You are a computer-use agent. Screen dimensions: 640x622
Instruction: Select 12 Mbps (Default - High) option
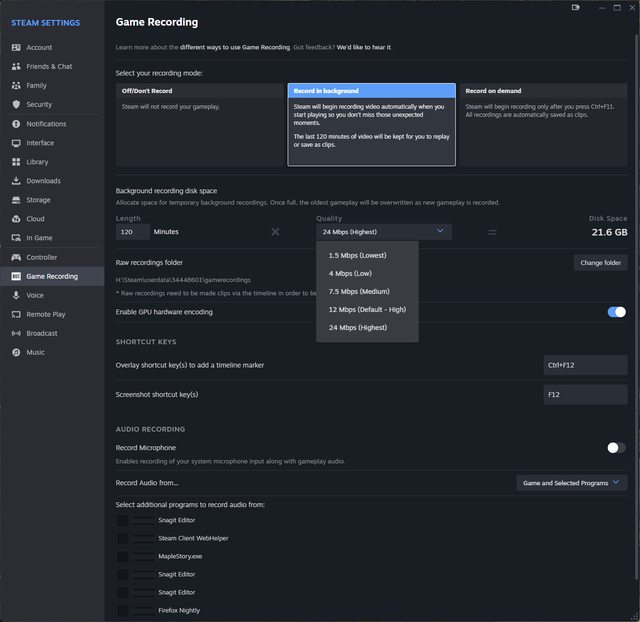(367, 309)
